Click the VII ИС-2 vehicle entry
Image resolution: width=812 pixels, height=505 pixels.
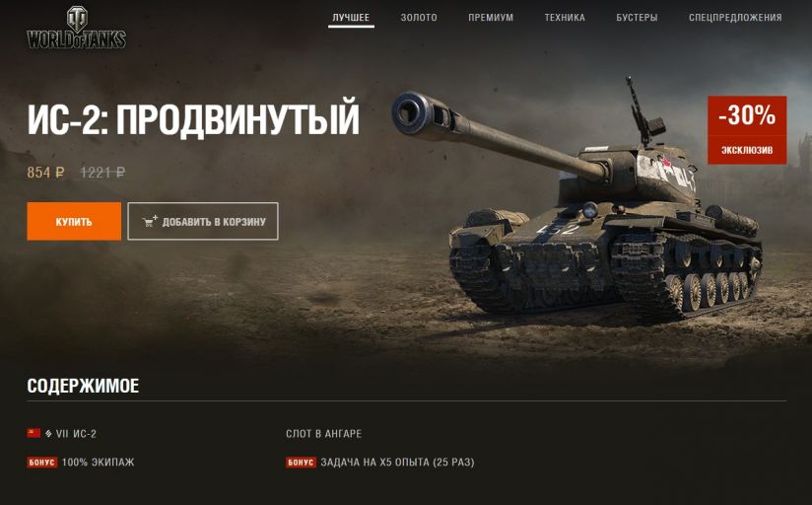coord(62,433)
